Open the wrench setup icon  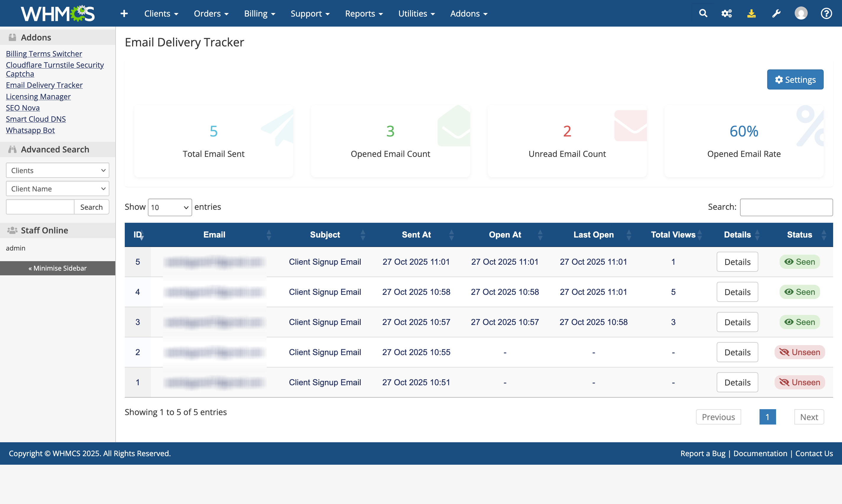[776, 14]
